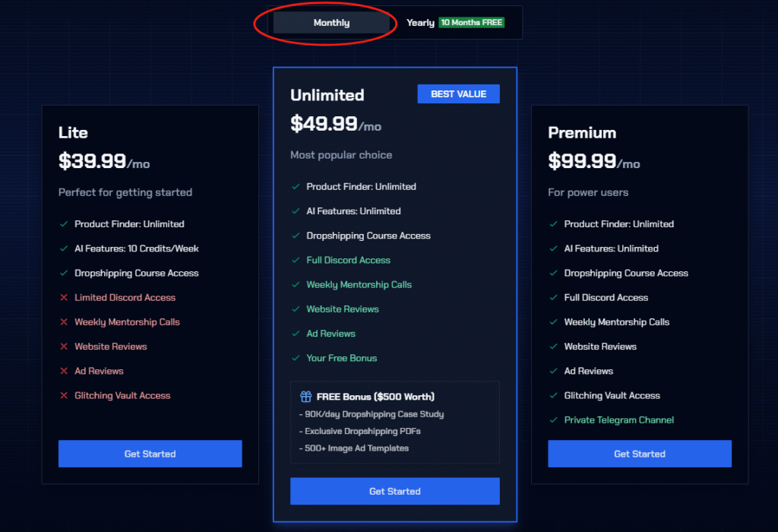Click checkmark beside Private Telegram Channel
The width and height of the screenshot is (778, 532).
(x=552, y=420)
